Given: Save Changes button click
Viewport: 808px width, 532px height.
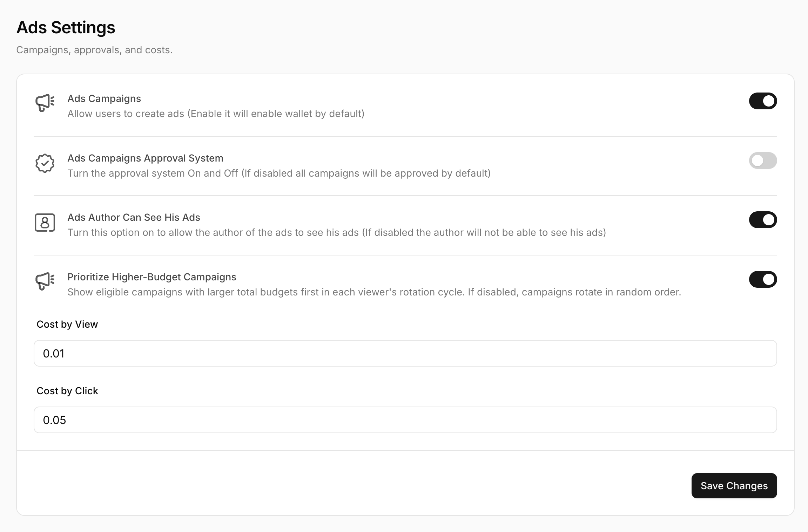Looking at the screenshot, I should pyautogui.click(x=734, y=486).
